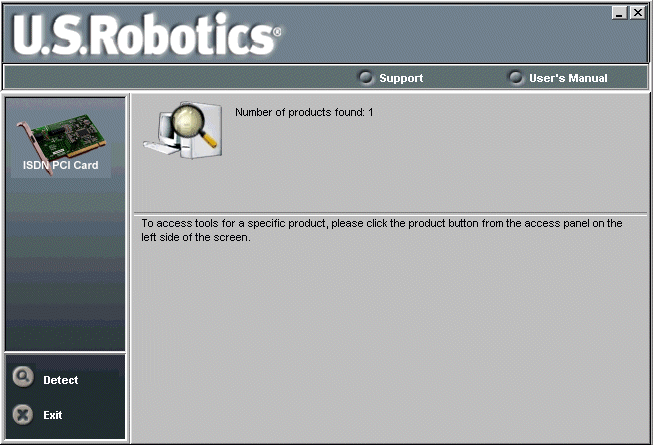Click the round bullet icon beside Support
Screen dimensions: 653x445
[x=365, y=77]
